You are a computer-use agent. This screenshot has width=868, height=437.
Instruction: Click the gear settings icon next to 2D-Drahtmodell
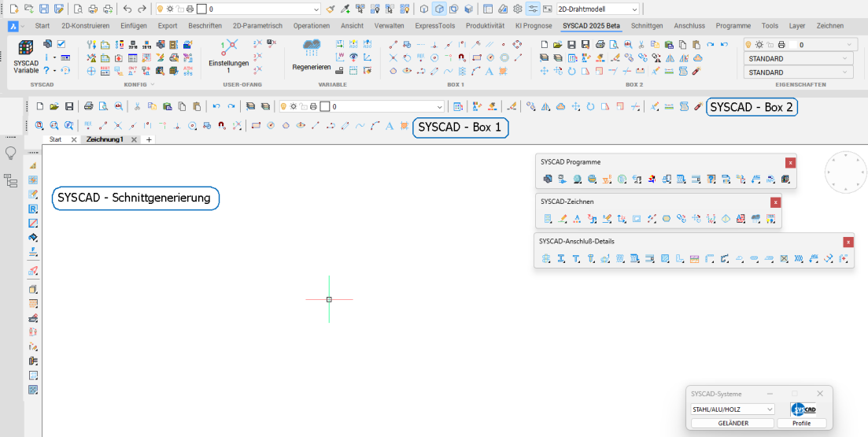click(x=518, y=9)
